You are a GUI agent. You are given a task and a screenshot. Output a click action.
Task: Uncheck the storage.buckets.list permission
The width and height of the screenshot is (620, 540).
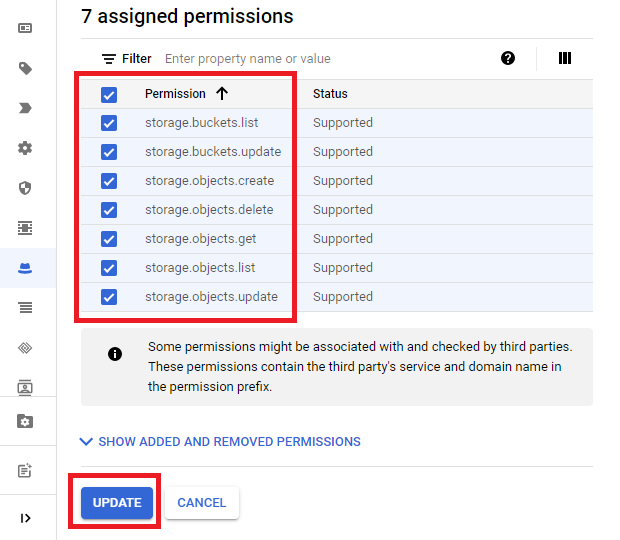109,123
